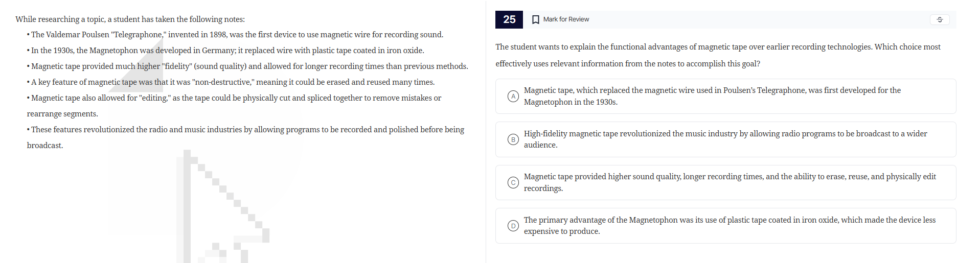Click the letter D circle icon

point(513,226)
